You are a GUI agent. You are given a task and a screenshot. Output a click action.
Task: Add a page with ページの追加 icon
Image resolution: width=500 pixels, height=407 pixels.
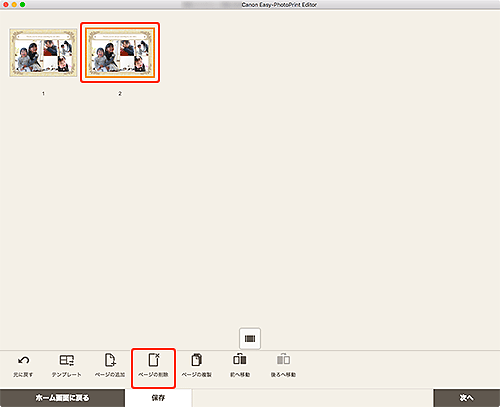(x=110, y=360)
